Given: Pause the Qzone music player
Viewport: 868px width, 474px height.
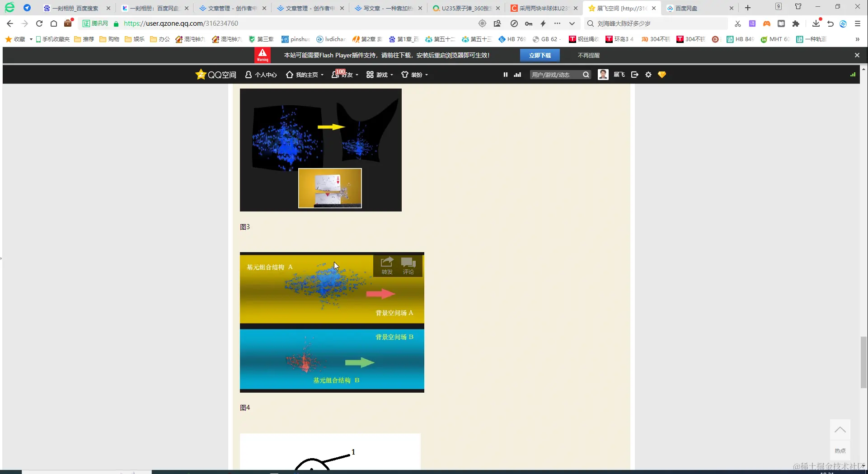Looking at the screenshot, I should pyautogui.click(x=506, y=75).
